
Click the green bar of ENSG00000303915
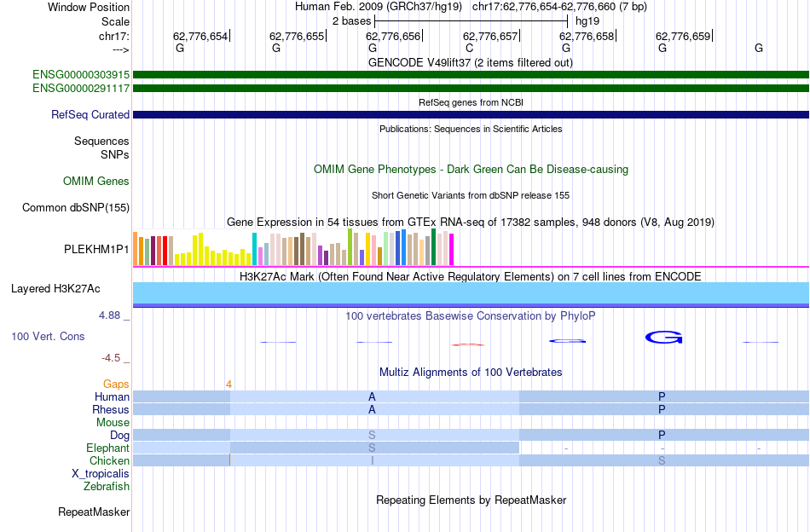click(471, 75)
